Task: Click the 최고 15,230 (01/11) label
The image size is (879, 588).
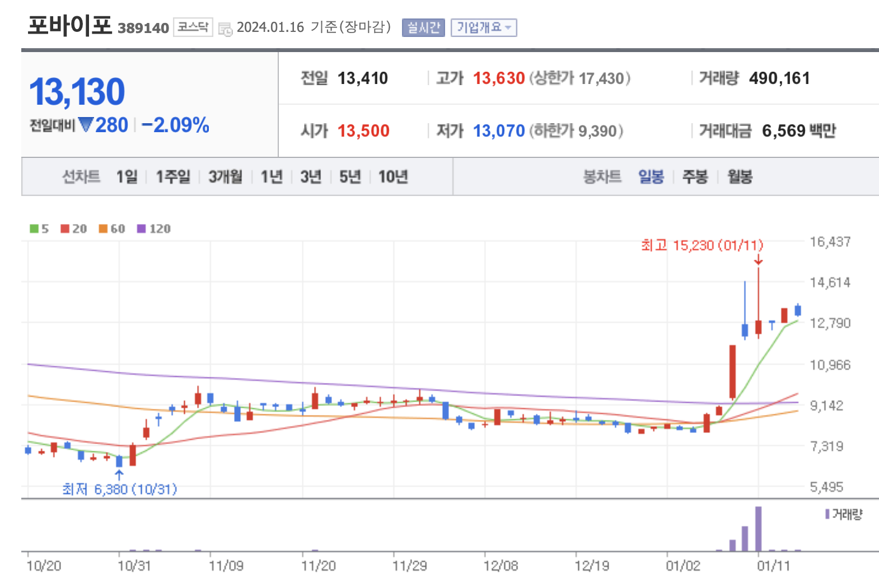Action: tap(702, 245)
